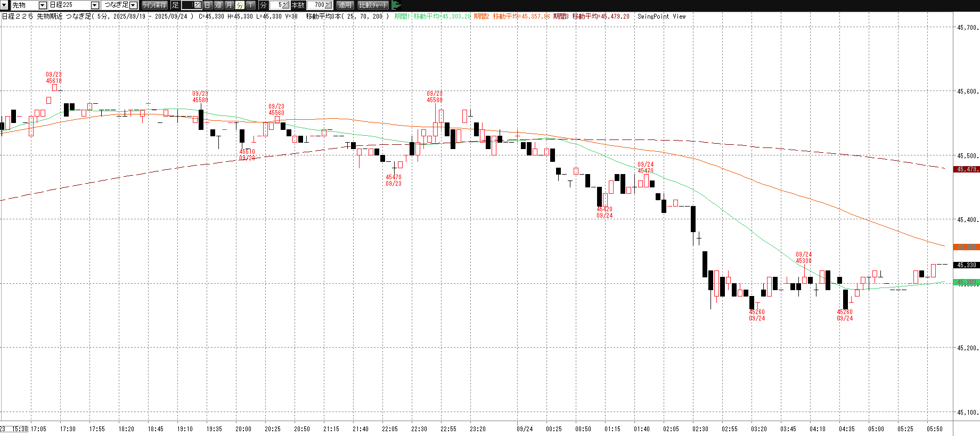Viewport: 980px width, 436px height.
Task: Switch to 週 (weekly) candles
Action: pos(218,5)
